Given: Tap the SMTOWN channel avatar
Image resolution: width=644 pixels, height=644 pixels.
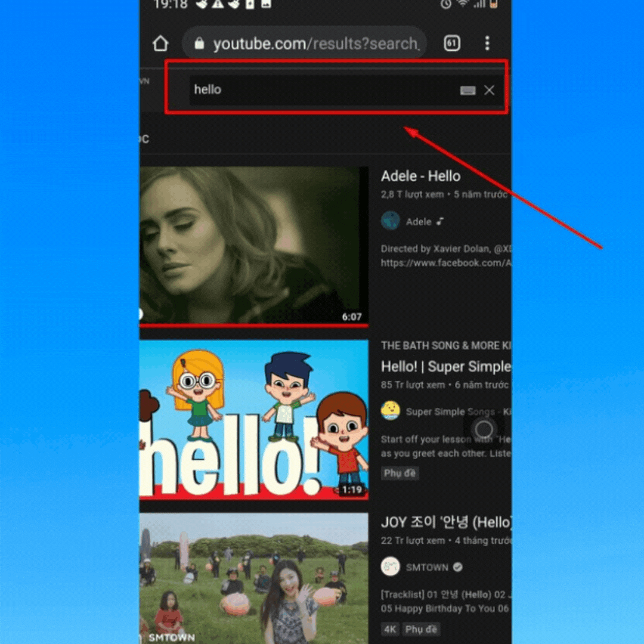Looking at the screenshot, I should (x=390, y=567).
